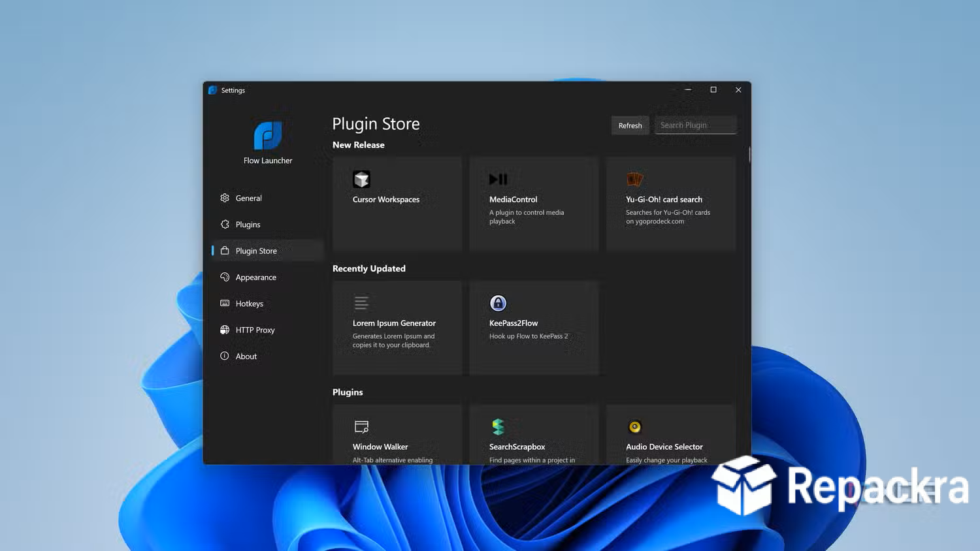Viewport: 980px width, 551px height.
Task: Click the Window Walker window icon
Action: [x=361, y=427]
